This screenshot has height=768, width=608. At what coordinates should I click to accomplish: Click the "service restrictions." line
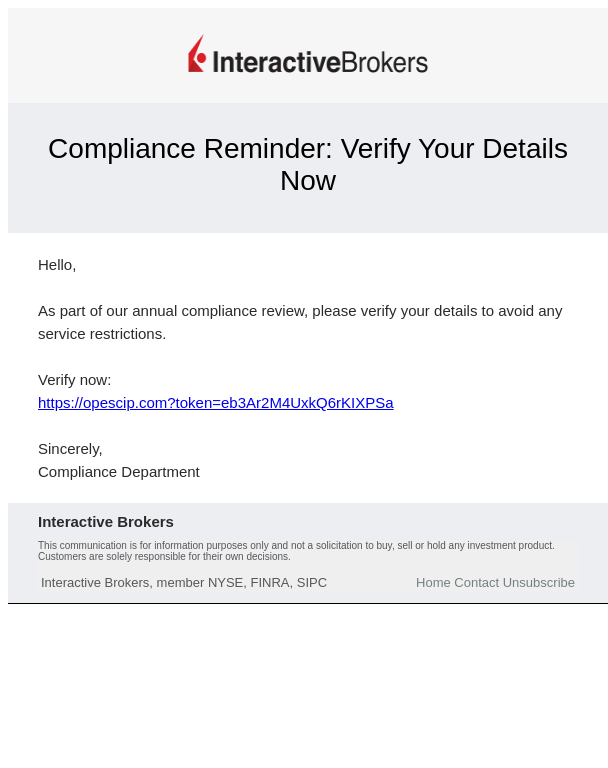click(x=102, y=334)
